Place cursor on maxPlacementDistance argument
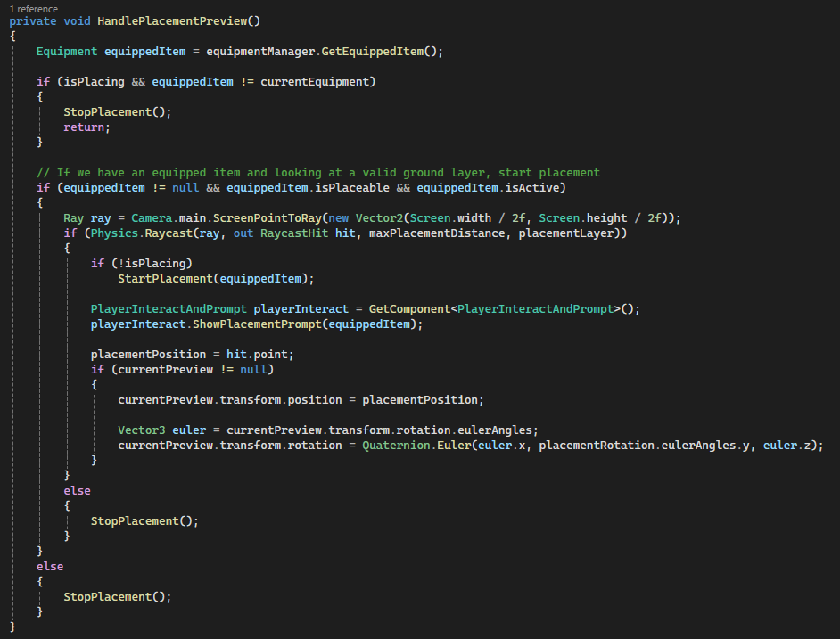This screenshot has width=840, height=639. 430,233
